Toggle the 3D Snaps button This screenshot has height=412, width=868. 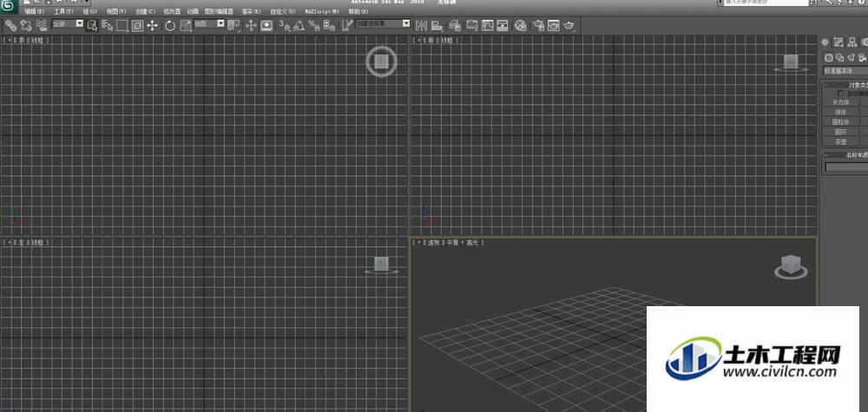(284, 25)
